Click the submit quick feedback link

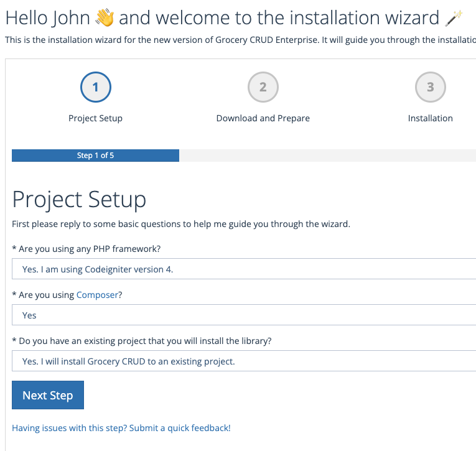121,428
